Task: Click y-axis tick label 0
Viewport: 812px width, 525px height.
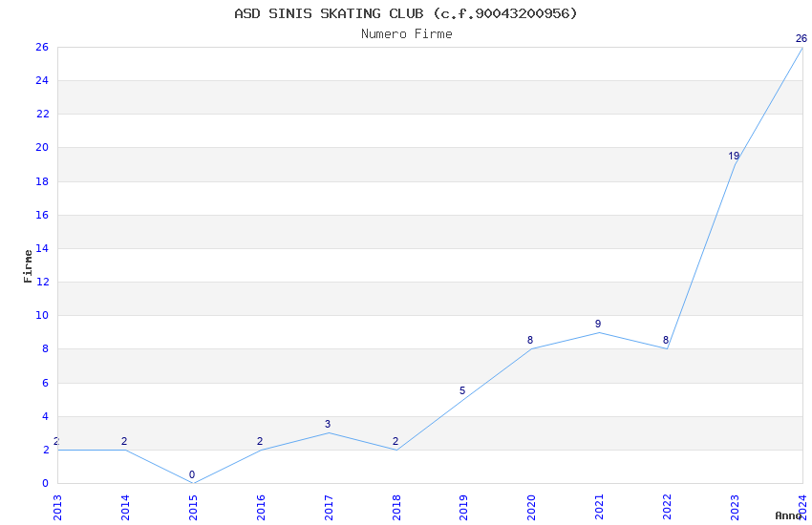Action: (x=46, y=484)
